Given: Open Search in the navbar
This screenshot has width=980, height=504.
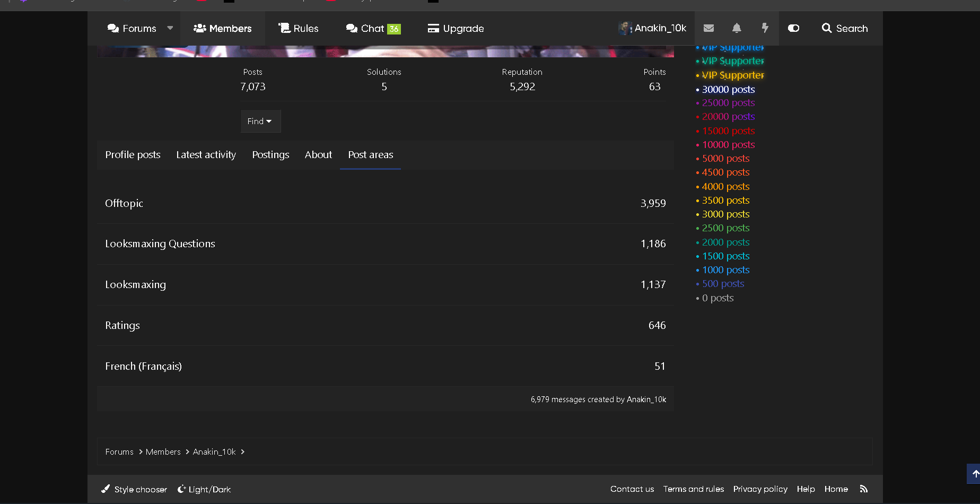Looking at the screenshot, I should (845, 28).
